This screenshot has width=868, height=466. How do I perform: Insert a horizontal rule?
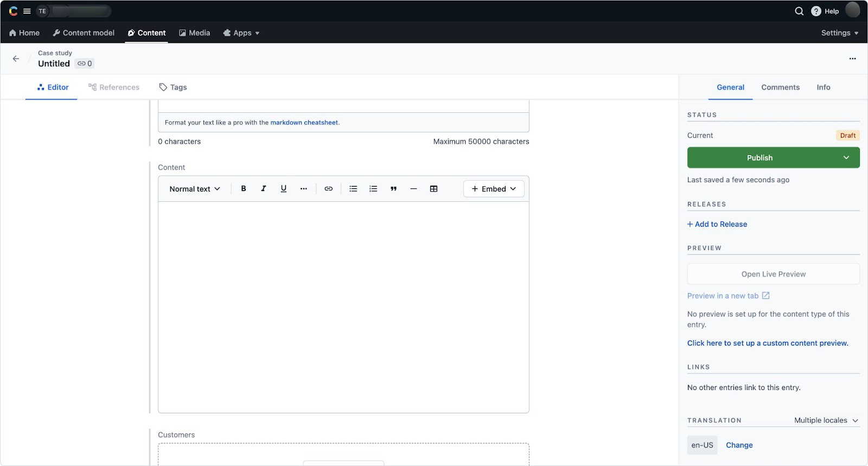[413, 189]
